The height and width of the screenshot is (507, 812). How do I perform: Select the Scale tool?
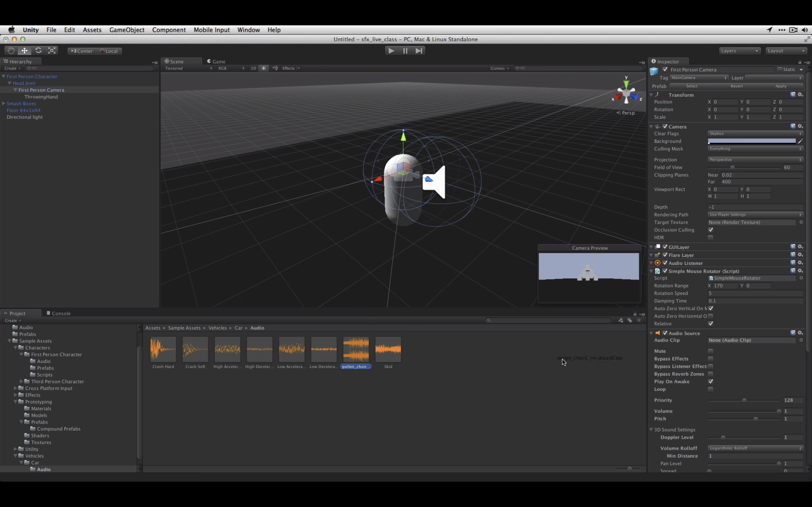click(x=52, y=50)
